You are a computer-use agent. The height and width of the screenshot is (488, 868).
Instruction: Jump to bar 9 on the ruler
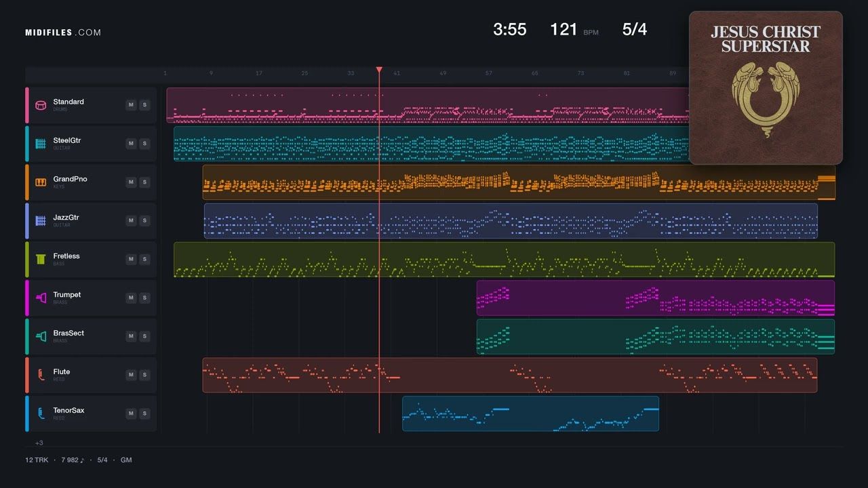coord(211,73)
